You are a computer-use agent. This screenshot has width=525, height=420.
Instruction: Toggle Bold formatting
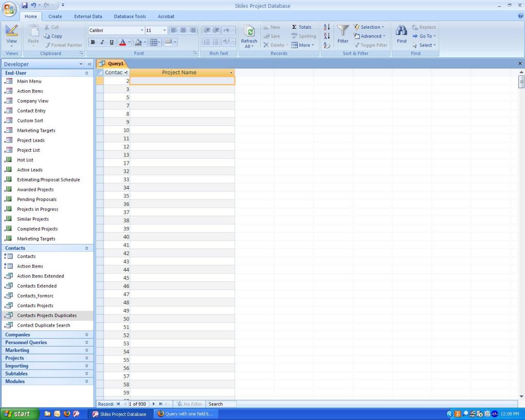click(x=93, y=42)
